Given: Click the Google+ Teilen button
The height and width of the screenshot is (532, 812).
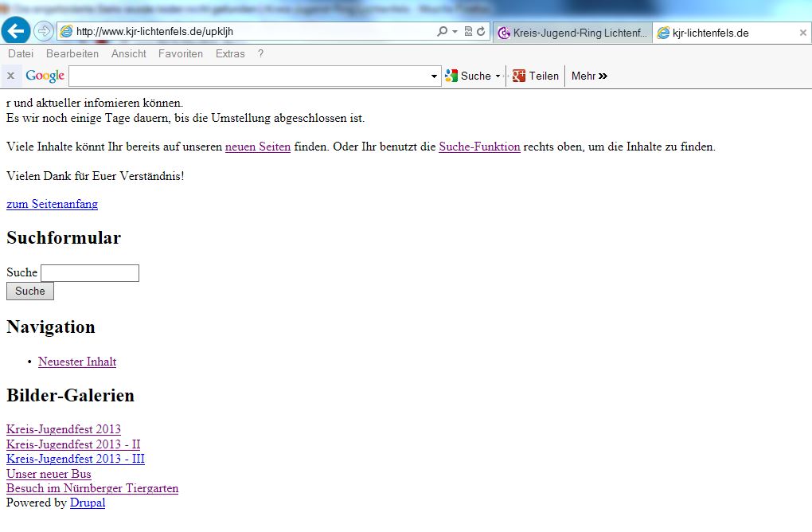Looking at the screenshot, I should click(x=536, y=76).
